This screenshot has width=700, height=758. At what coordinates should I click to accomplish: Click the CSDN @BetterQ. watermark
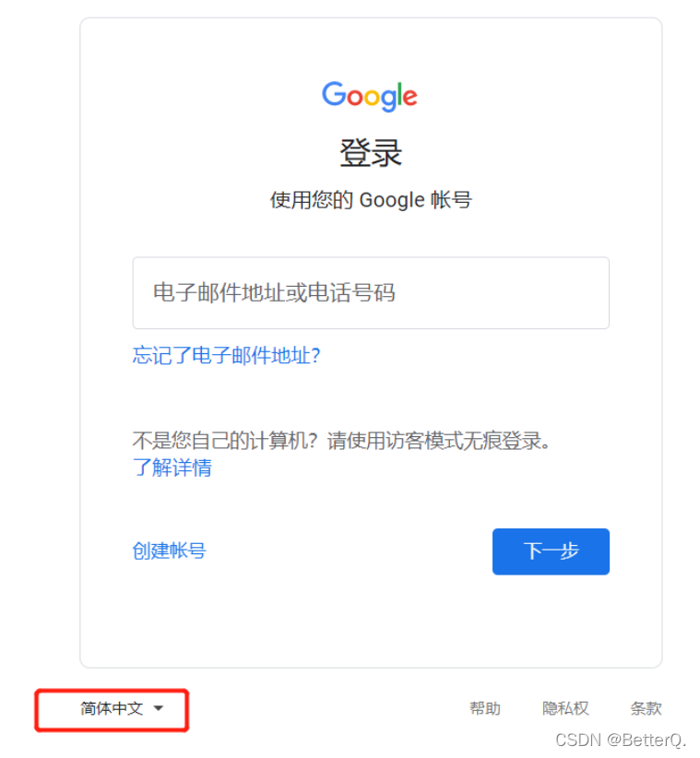[621, 740]
